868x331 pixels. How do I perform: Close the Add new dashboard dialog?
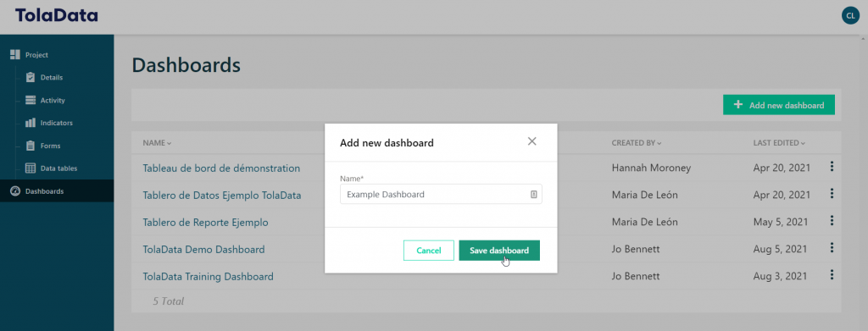532,141
